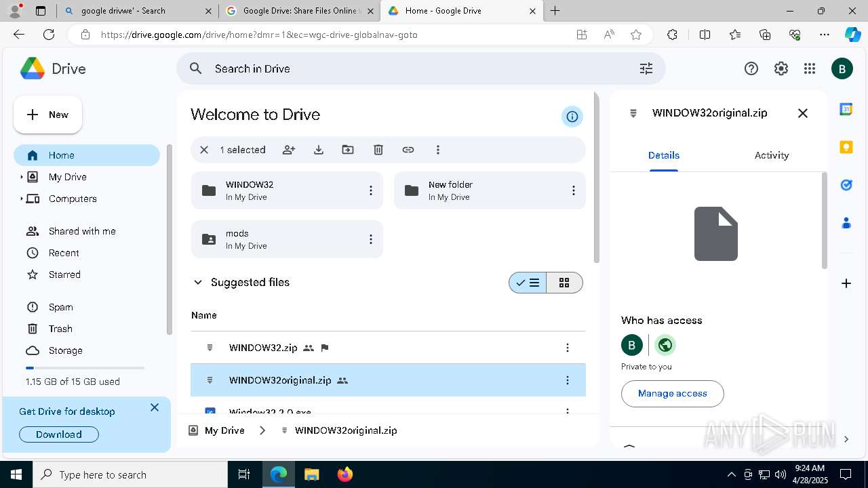Add page to favorites star

coord(636,35)
